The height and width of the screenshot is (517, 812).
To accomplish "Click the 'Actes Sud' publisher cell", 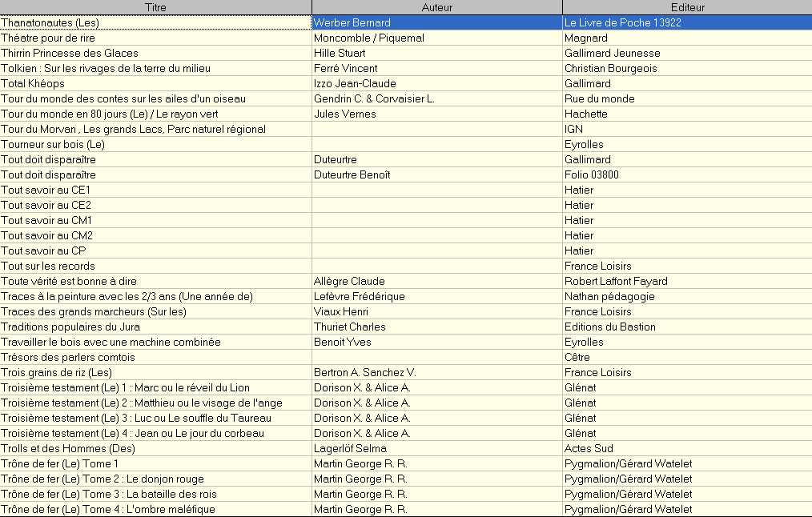I will click(x=687, y=449).
